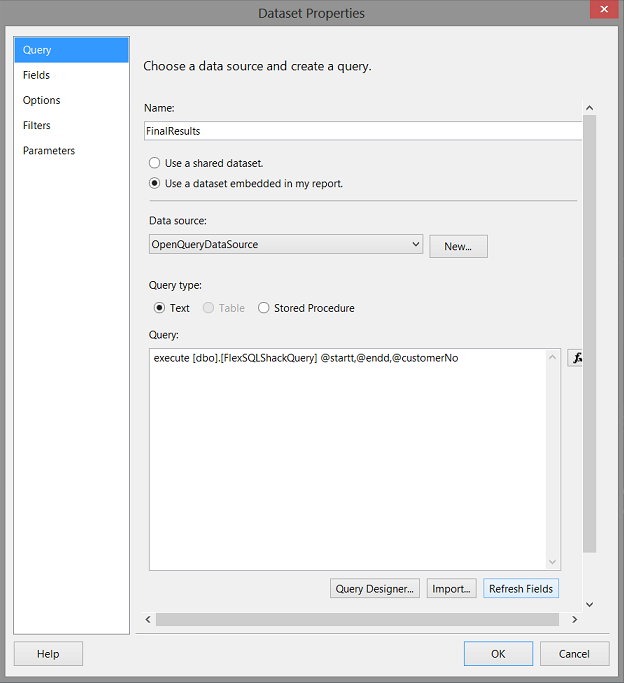The height and width of the screenshot is (683, 624).
Task: Confirm with the OK button
Action: 498,653
